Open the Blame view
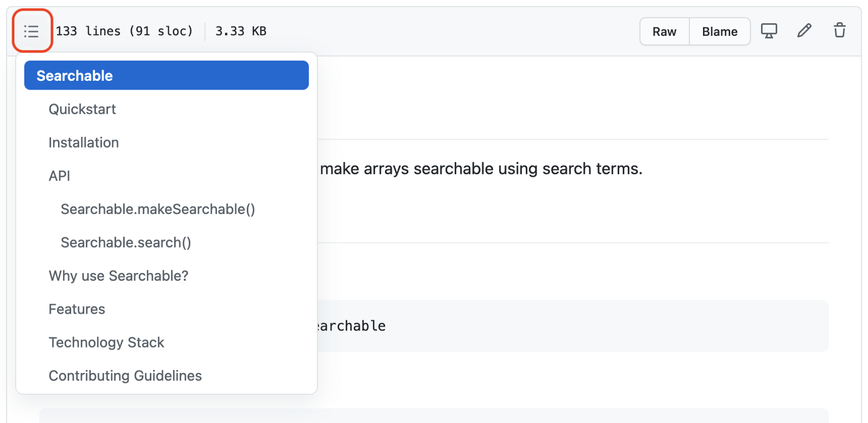This screenshot has height=423, width=868. [719, 31]
